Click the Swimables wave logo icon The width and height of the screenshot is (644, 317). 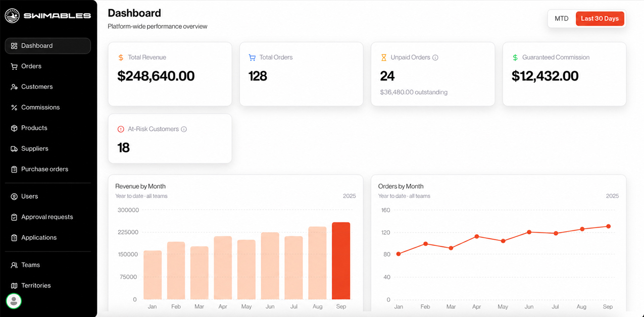[x=12, y=16]
